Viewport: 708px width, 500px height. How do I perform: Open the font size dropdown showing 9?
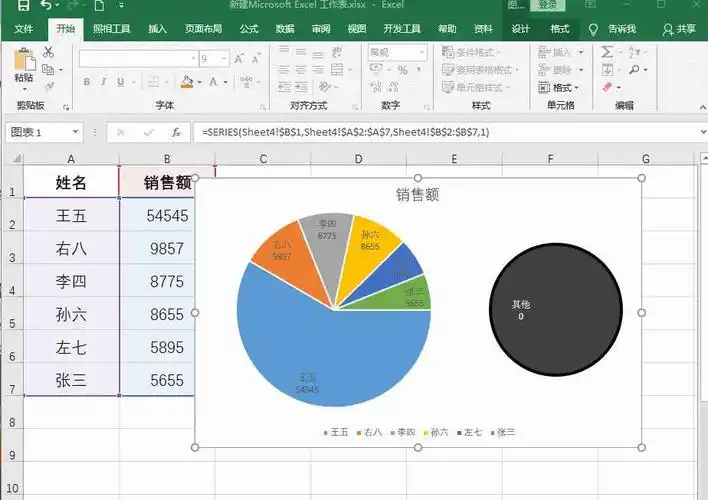224,59
